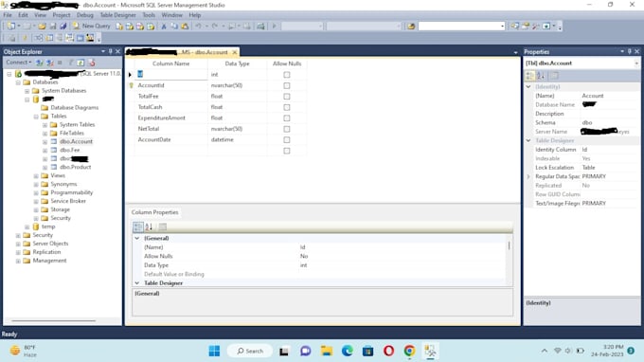
Task: Click the Start debugging play icon
Action: click(275, 27)
